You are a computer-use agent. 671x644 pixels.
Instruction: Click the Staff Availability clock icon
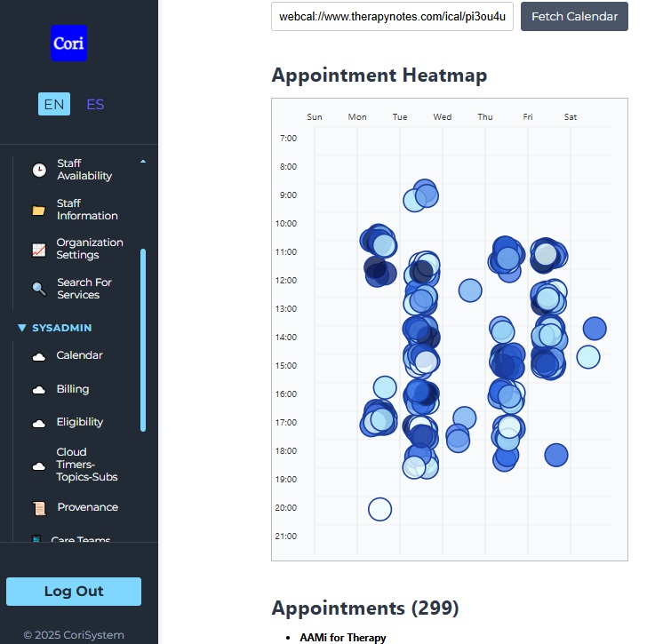pyautogui.click(x=39, y=170)
